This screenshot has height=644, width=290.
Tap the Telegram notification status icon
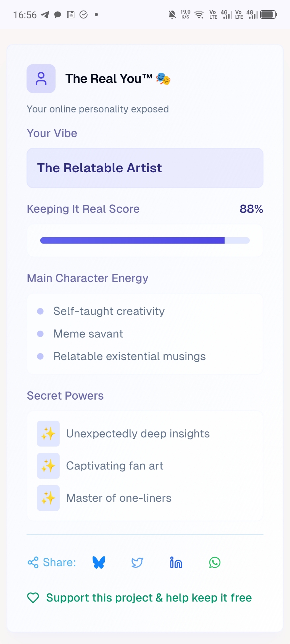click(x=45, y=15)
